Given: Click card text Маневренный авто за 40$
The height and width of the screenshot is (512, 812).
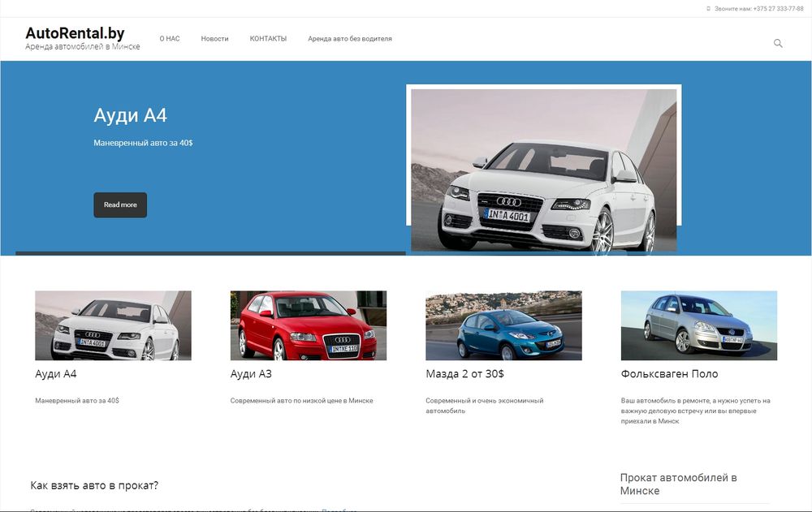Looking at the screenshot, I should [77, 401].
